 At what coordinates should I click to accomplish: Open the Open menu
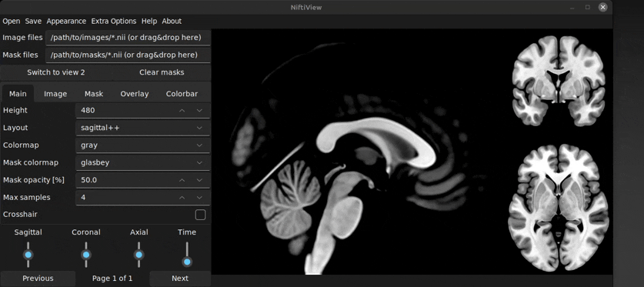tap(11, 21)
